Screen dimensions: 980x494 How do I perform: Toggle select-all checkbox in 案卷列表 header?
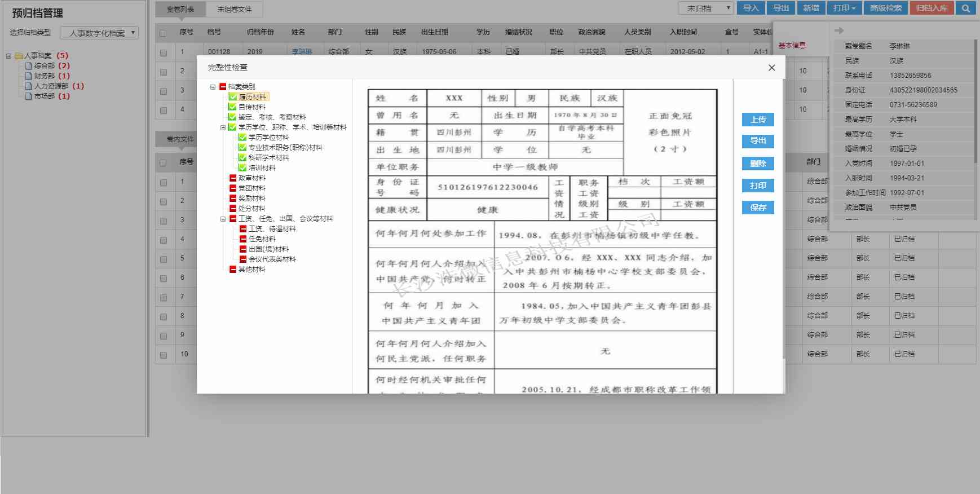click(163, 33)
